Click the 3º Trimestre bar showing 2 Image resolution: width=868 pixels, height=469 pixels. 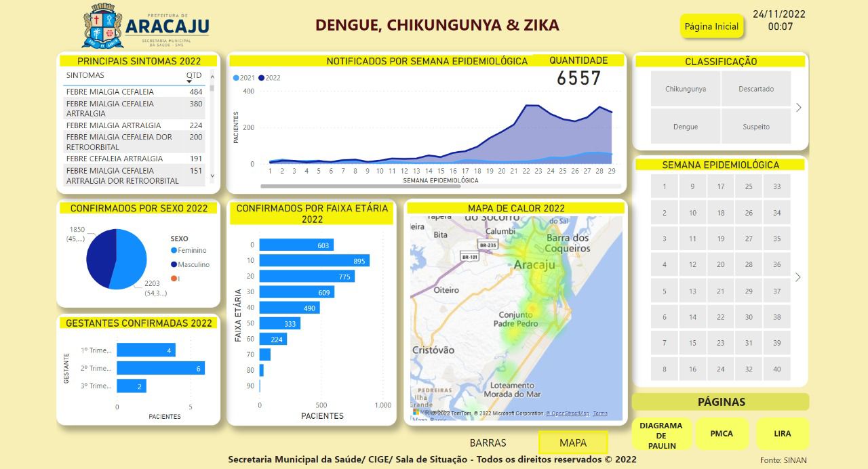coord(132,386)
